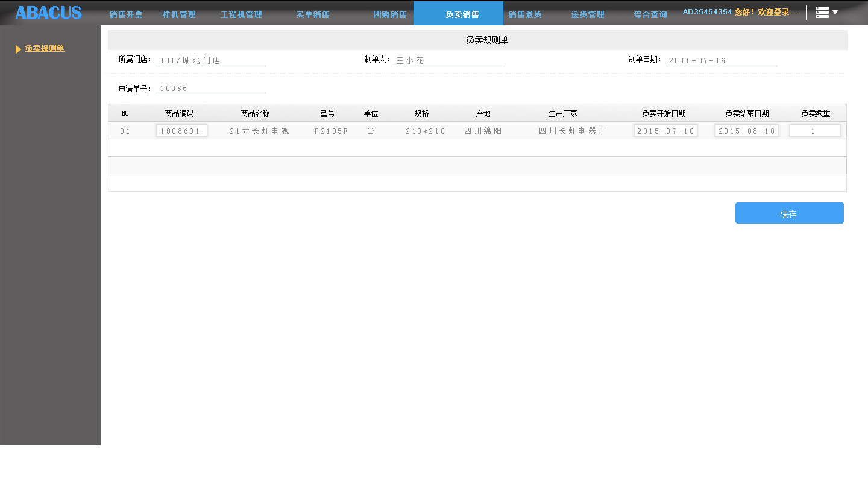This screenshot has width=868, height=482.
Task: Click the 负卖规则单 sidebar link
Action: [45, 48]
